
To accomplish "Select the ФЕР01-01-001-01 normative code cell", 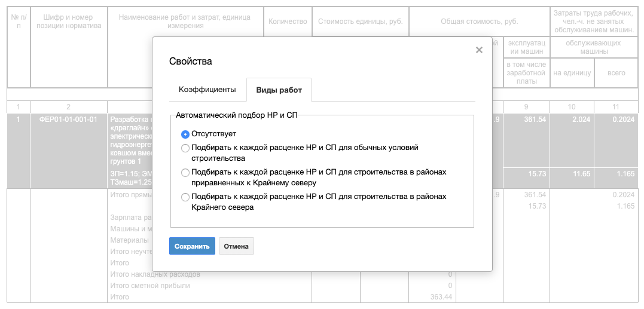I will (68, 120).
